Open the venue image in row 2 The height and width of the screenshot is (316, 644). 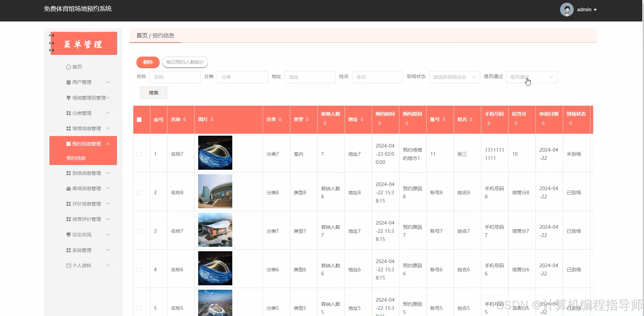click(215, 191)
